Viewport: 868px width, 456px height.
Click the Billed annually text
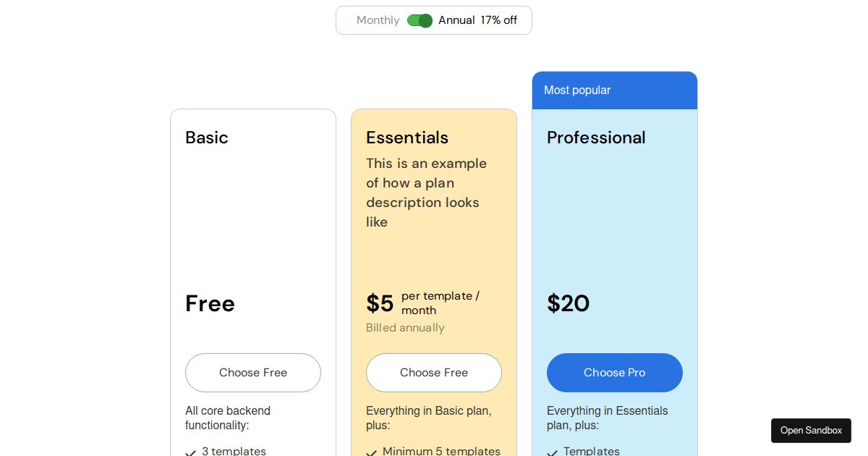(405, 327)
